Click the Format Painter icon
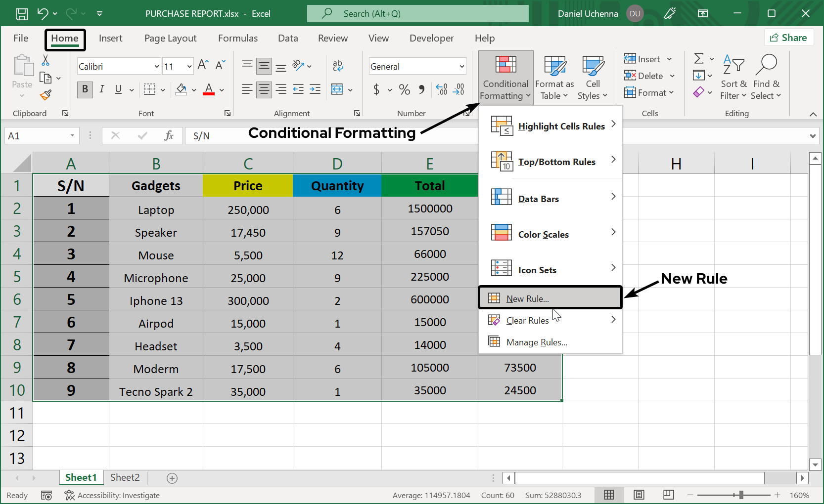The width and height of the screenshot is (824, 504). click(46, 94)
